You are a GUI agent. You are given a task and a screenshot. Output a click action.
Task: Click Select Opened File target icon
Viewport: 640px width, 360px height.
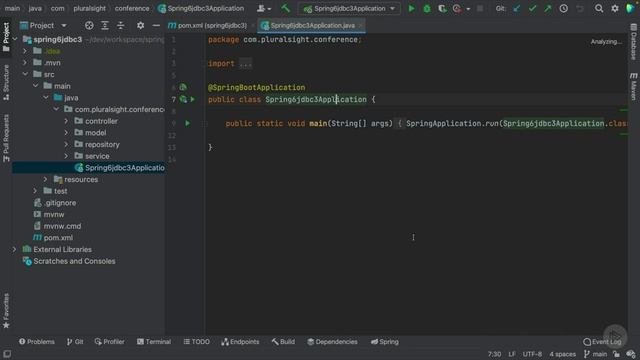89,25
